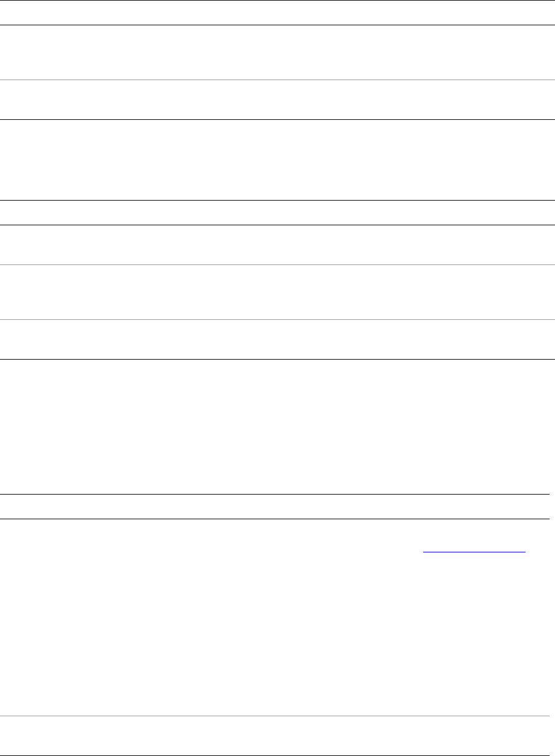Click the empty header row of top table
Screen dimensions: 555x756
pos(277,13)
